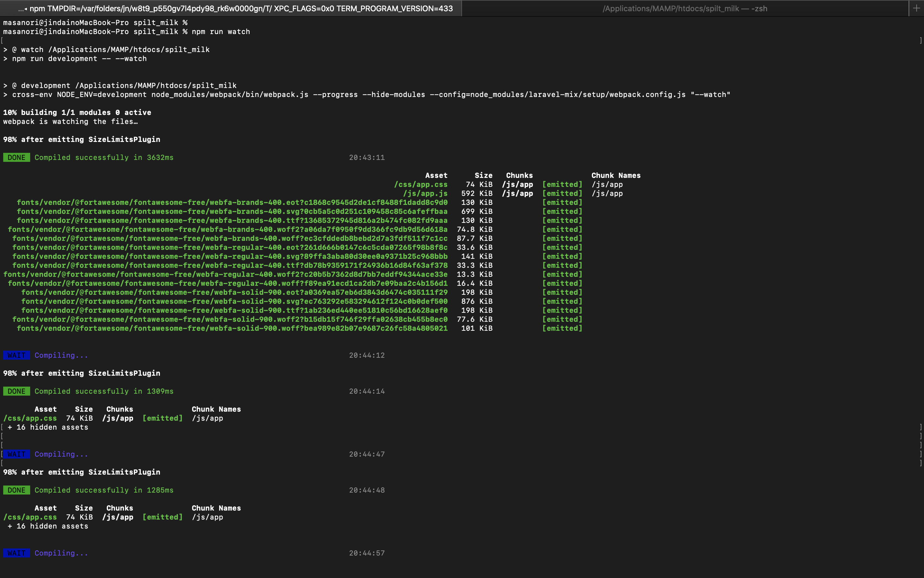Click the 592 KiB size value

(476, 193)
